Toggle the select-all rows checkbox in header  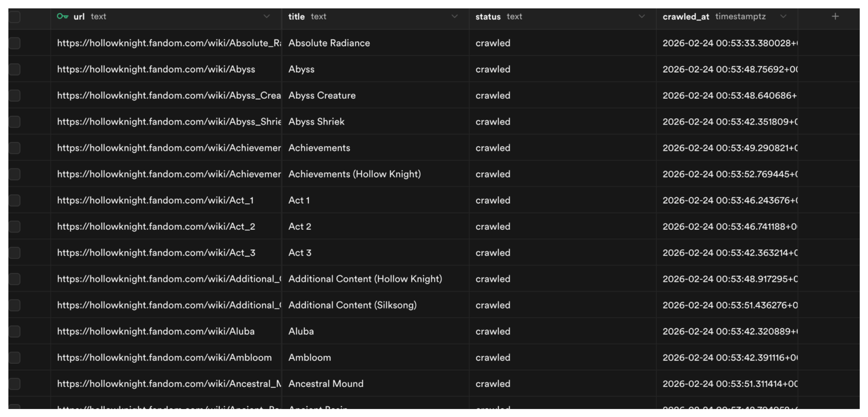click(x=15, y=17)
